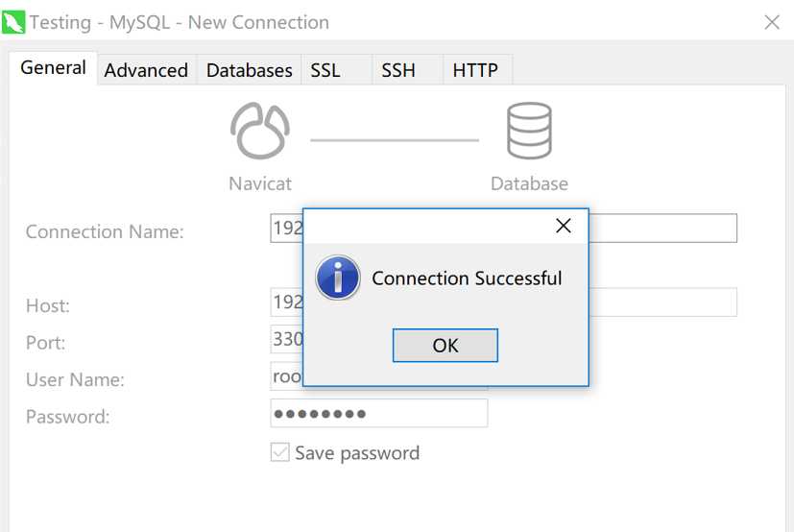This screenshot has width=794, height=532.
Task: Click the Navicat app icon in title bar
Action: [x=13, y=21]
